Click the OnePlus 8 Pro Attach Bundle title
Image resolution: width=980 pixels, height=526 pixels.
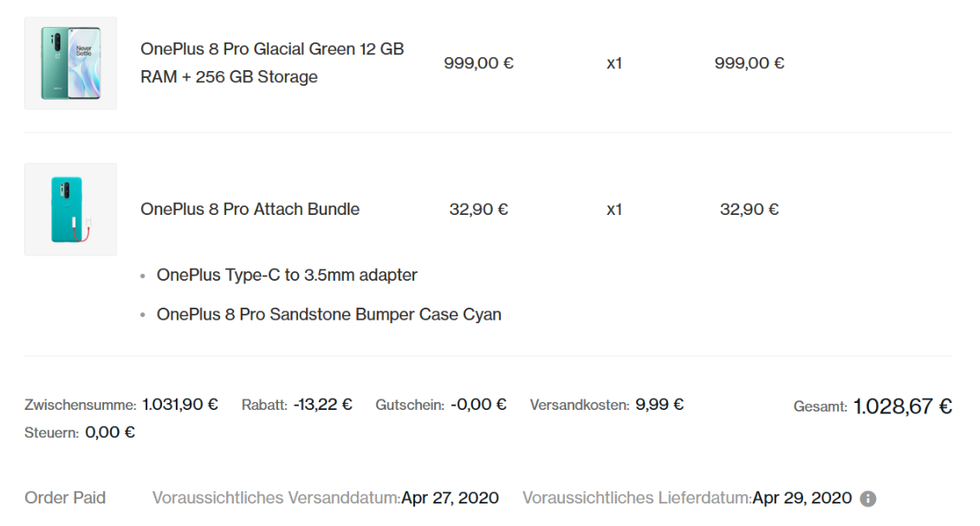(x=250, y=210)
